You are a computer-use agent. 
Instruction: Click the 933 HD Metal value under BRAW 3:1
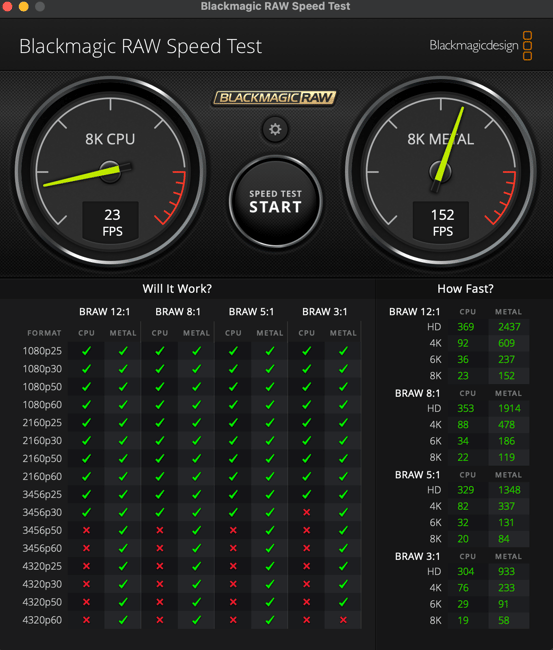(506, 572)
